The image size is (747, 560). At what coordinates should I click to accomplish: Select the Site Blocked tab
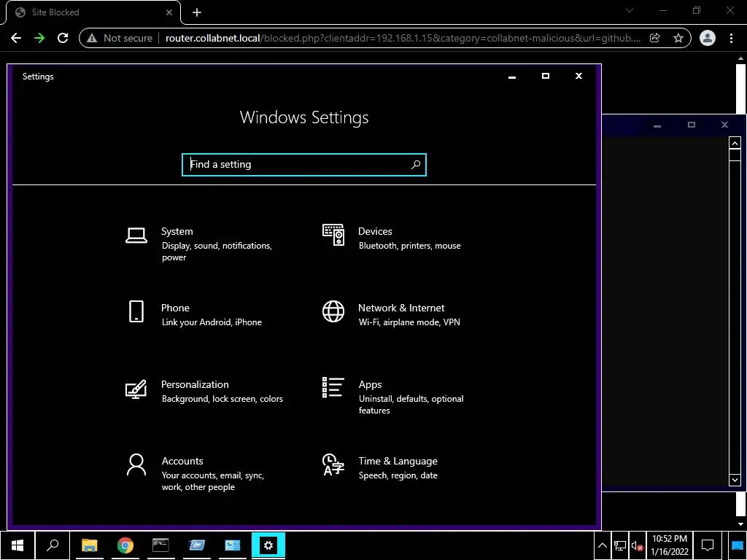click(93, 12)
